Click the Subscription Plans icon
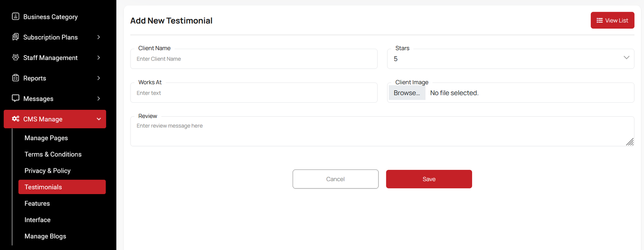The height and width of the screenshot is (250, 644). pyautogui.click(x=16, y=37)
